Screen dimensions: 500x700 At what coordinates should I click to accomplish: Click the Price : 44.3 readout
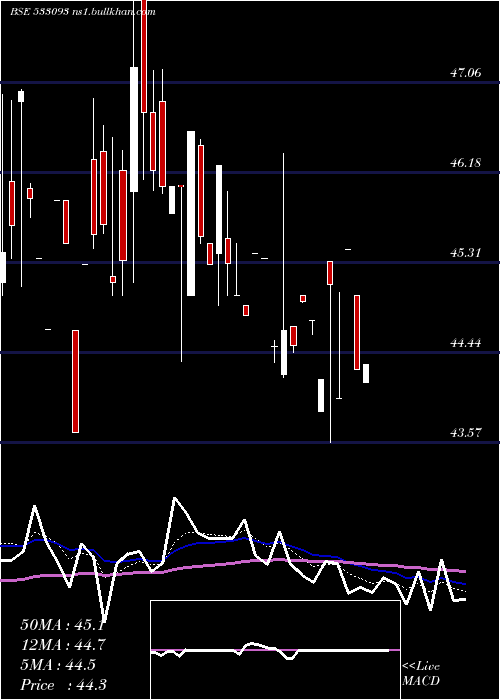[x=63, y=685]
